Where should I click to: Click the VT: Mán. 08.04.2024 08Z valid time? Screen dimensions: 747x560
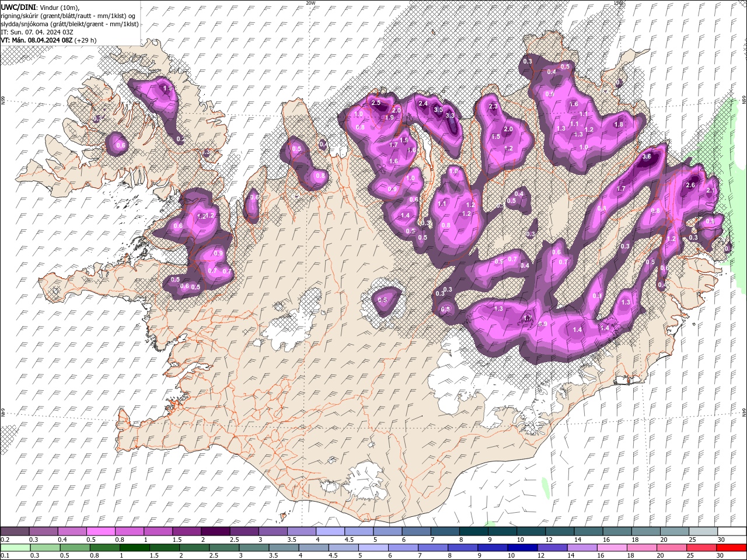(x=37, y=40)
